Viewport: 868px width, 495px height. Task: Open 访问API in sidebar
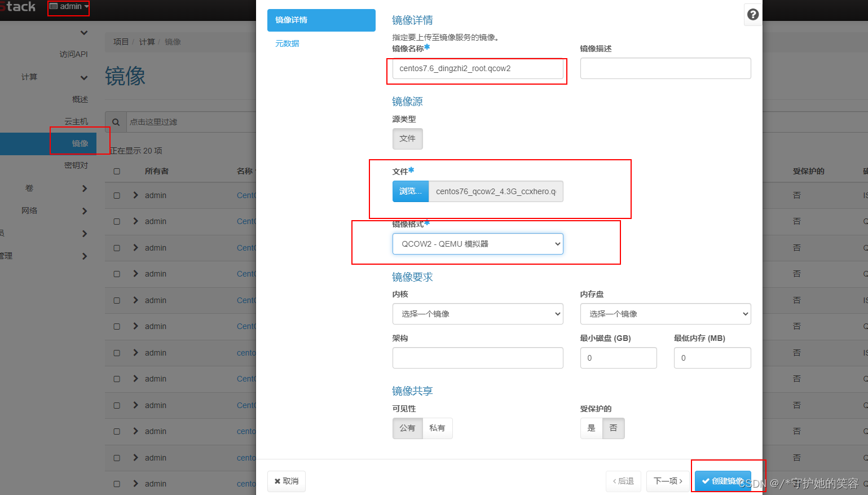point(74,54)
